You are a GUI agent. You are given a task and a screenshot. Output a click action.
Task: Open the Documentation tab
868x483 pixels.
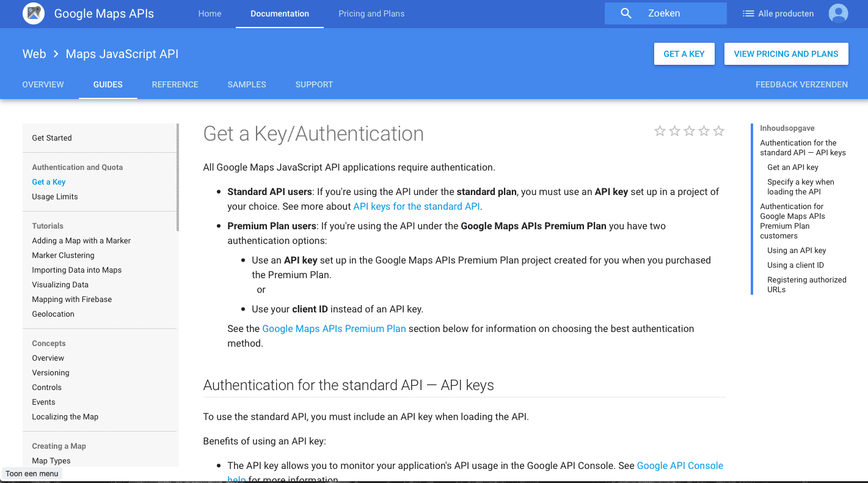[x=280, y=13]
